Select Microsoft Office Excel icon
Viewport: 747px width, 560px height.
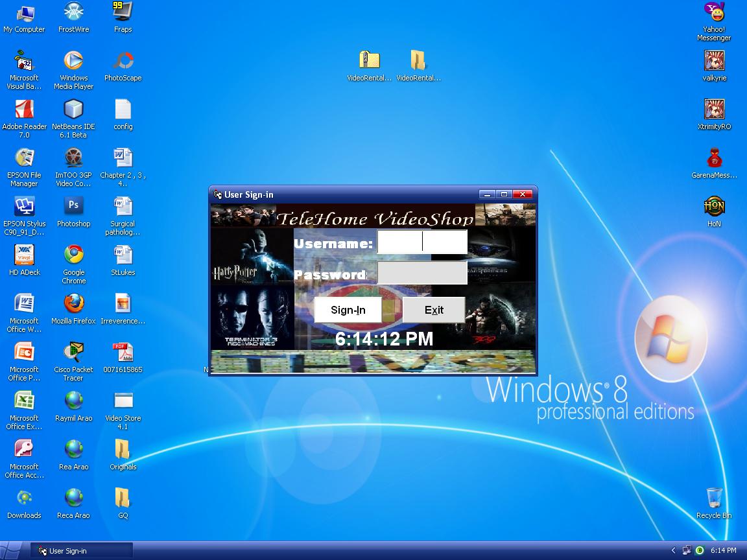coord(24,410)
